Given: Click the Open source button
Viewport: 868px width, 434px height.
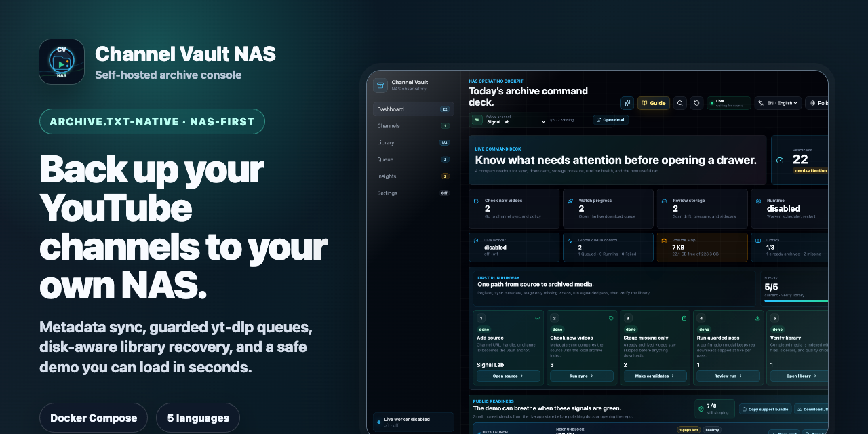Looking at the screenshot, I should click(509, 376).
